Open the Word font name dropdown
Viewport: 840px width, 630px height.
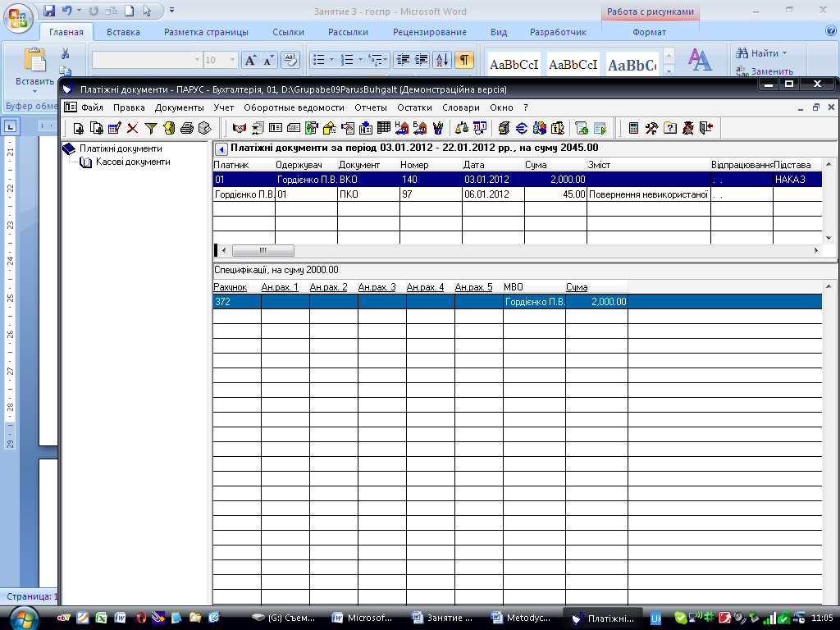click(x=197, y=60)
